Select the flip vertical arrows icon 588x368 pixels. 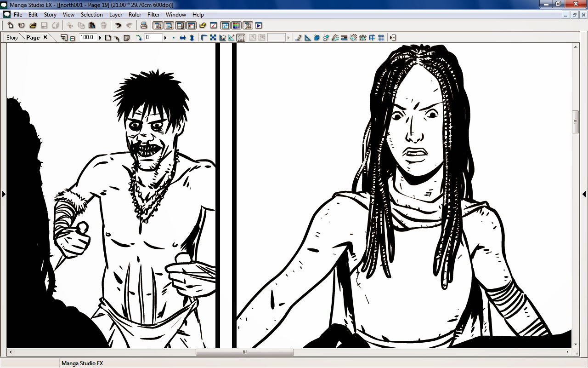(x=192, y=38)
